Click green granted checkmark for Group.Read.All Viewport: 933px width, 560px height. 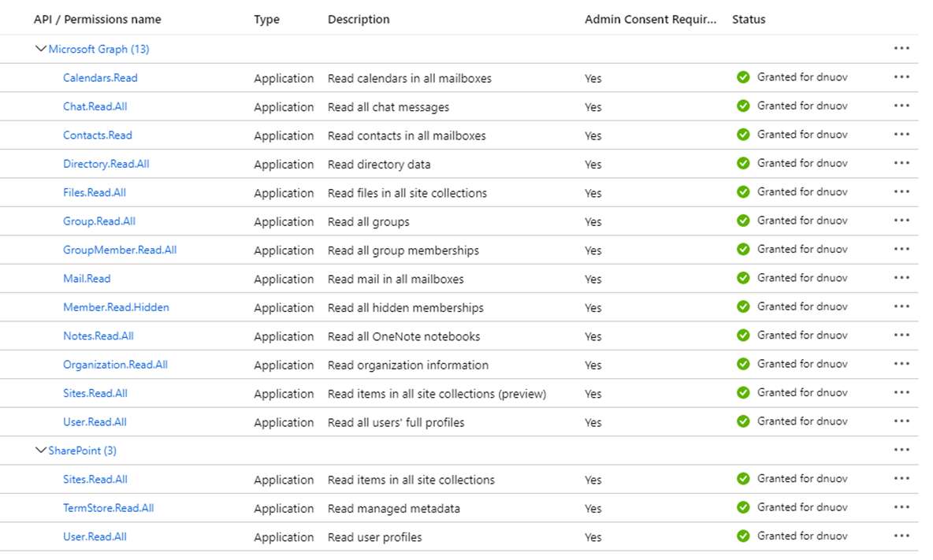[x=743, y=221]
